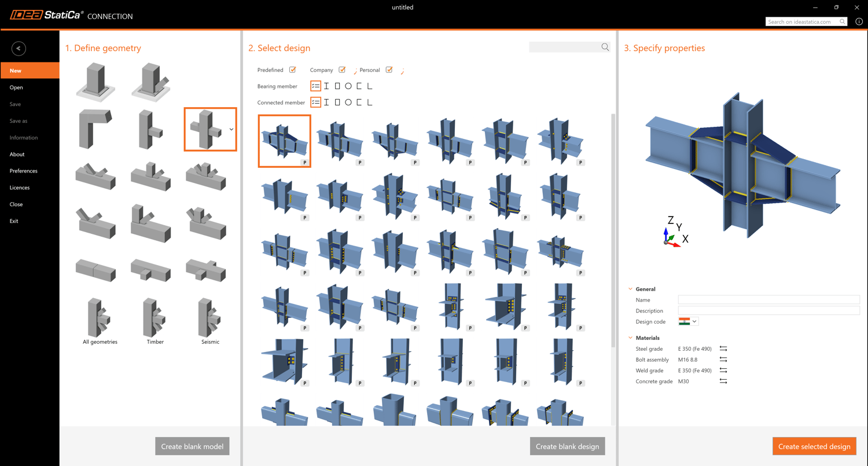
Task: Filter Connected member by channel section
Action: 359,102
